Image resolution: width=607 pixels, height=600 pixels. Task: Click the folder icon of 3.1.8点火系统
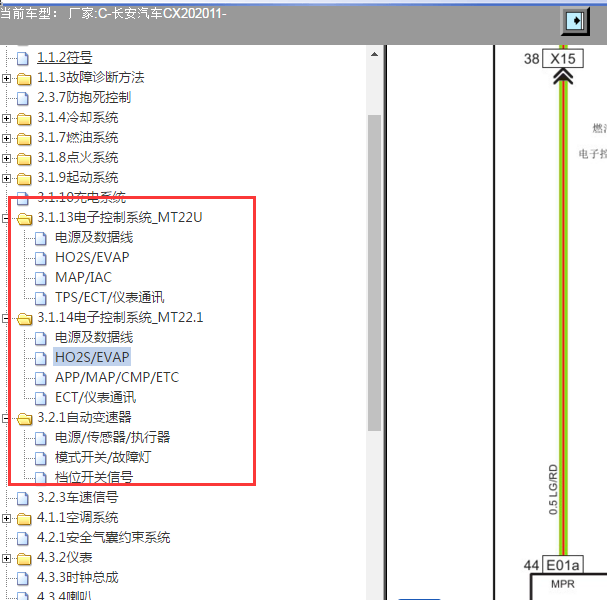24,159
